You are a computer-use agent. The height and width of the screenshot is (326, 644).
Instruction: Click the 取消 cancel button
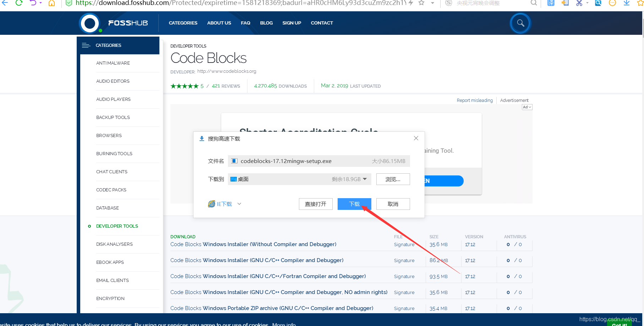pos(393,204)
